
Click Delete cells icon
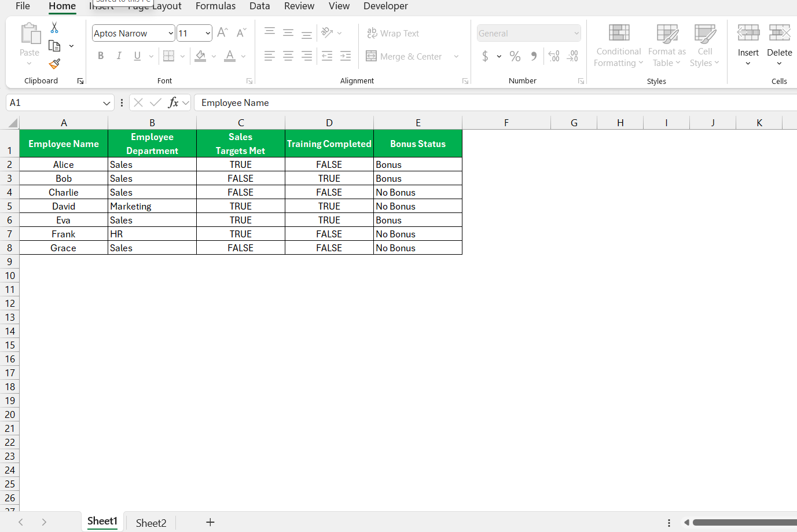pos(780,32)
